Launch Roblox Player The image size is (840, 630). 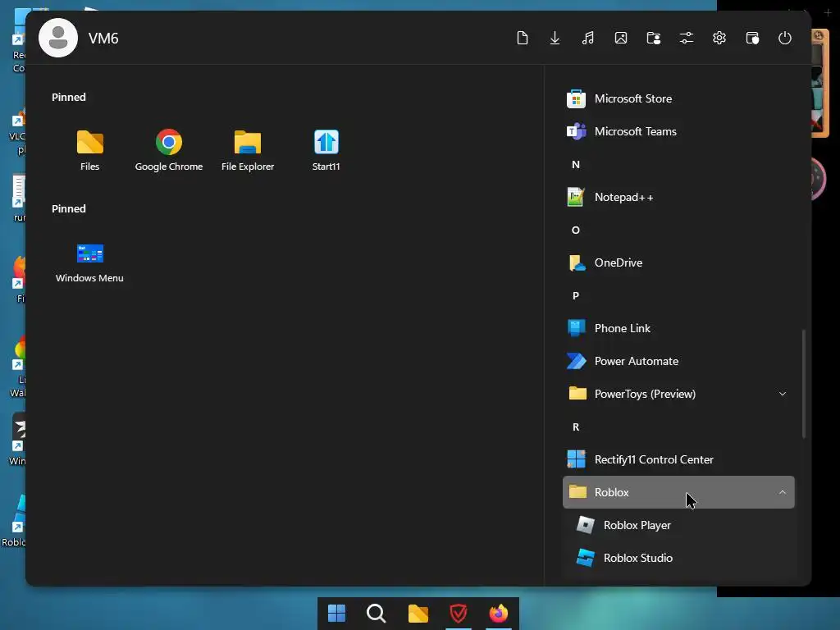(678, 525)
